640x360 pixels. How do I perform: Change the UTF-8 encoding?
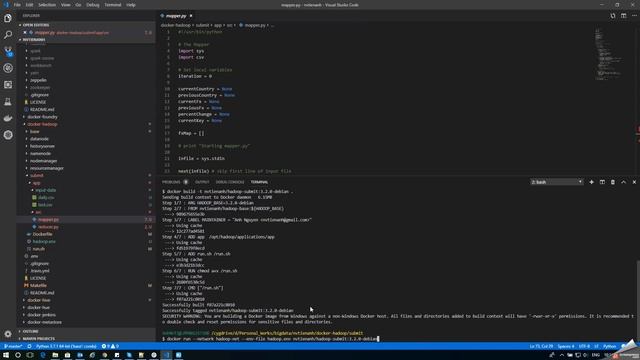click(584, 346)
